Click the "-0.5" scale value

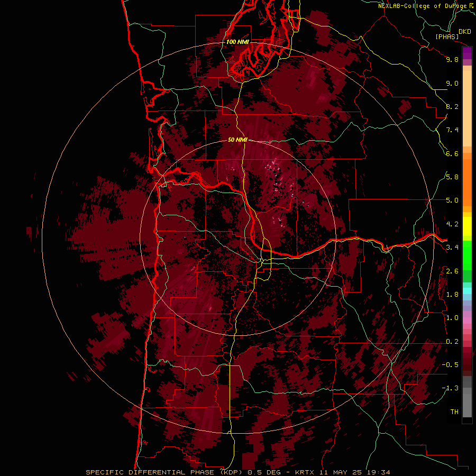coord(450,365)
